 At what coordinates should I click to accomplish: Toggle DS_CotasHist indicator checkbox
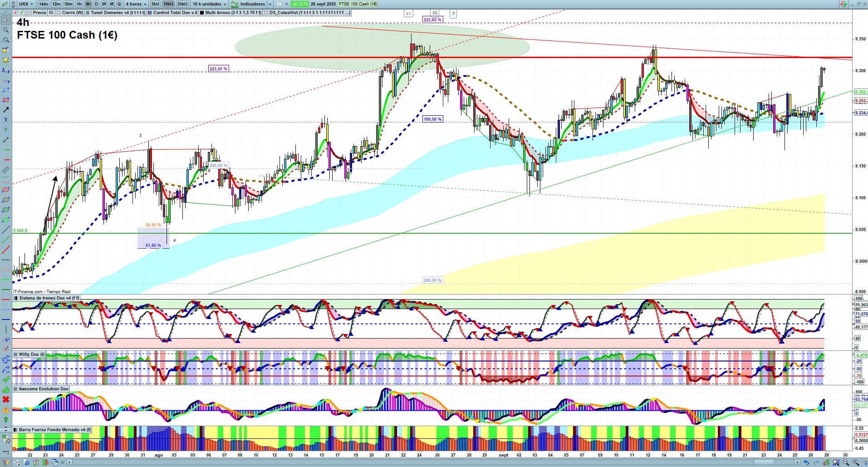pyautogui.click(x=266, y=13)
